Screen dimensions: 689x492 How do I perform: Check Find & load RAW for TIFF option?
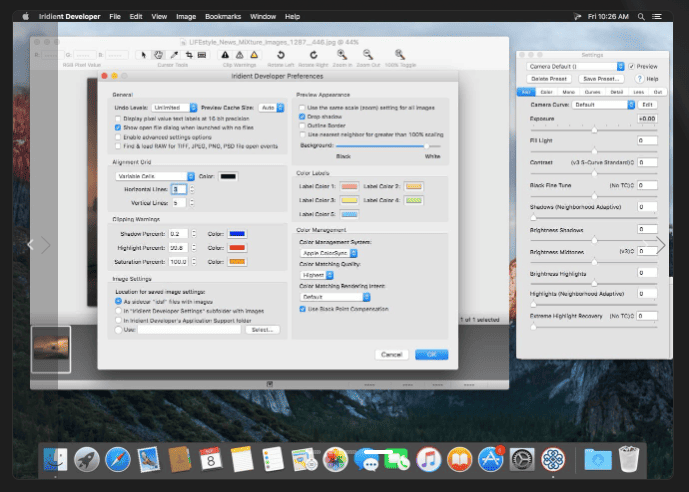point(118,146)
